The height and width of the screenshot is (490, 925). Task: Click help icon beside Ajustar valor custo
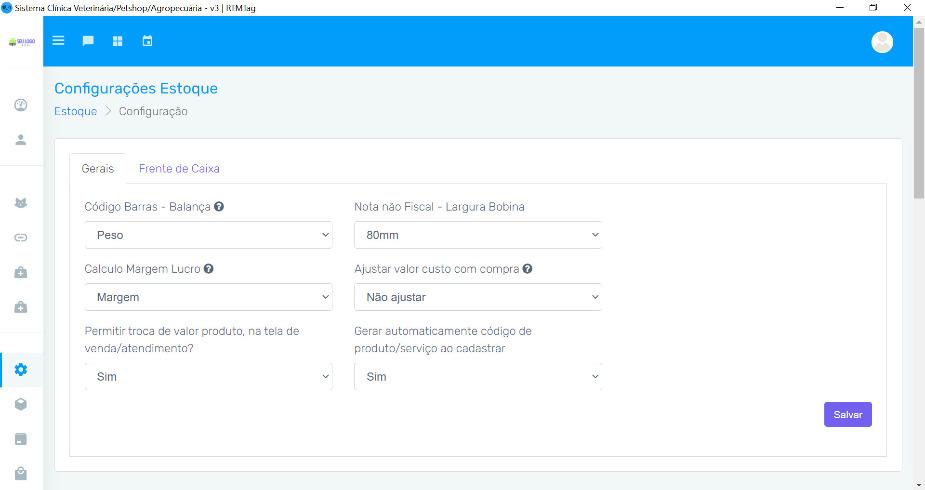[x=527, y=269]
